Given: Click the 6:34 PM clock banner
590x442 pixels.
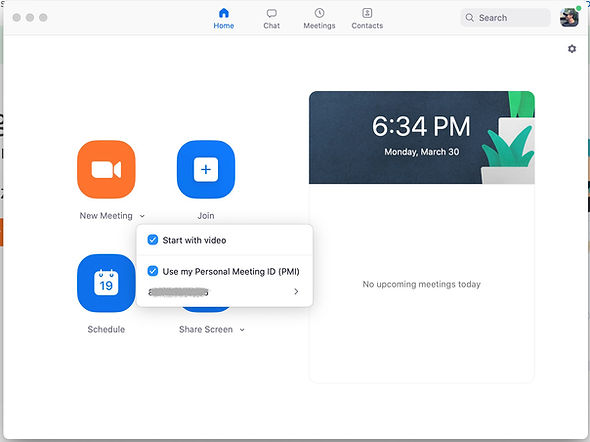Looking at the screenshot, I should click(421, 137).
